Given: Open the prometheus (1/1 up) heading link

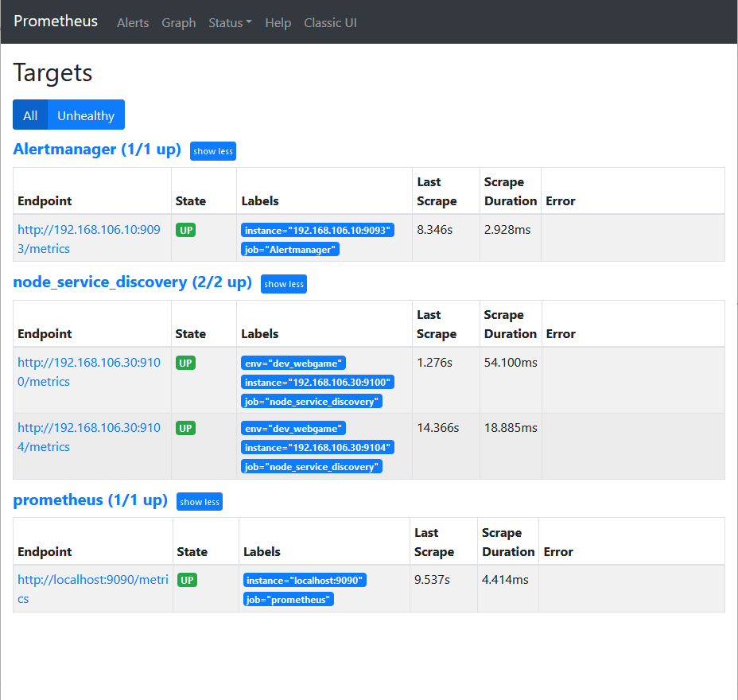Looking at the screenshot, I should coord(91,500).
